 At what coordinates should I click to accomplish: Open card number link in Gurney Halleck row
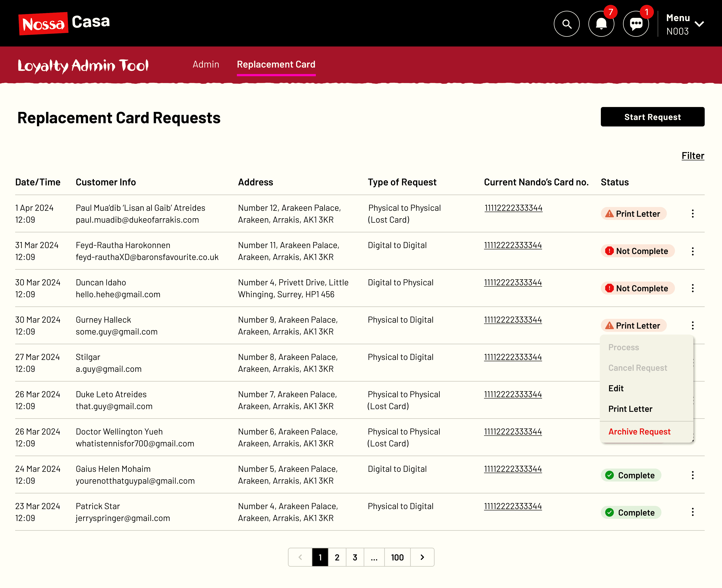click(x=513, y=320)
